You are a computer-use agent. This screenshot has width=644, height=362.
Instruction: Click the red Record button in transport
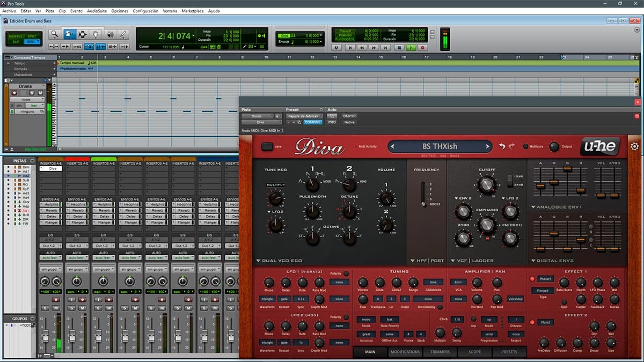422,47
